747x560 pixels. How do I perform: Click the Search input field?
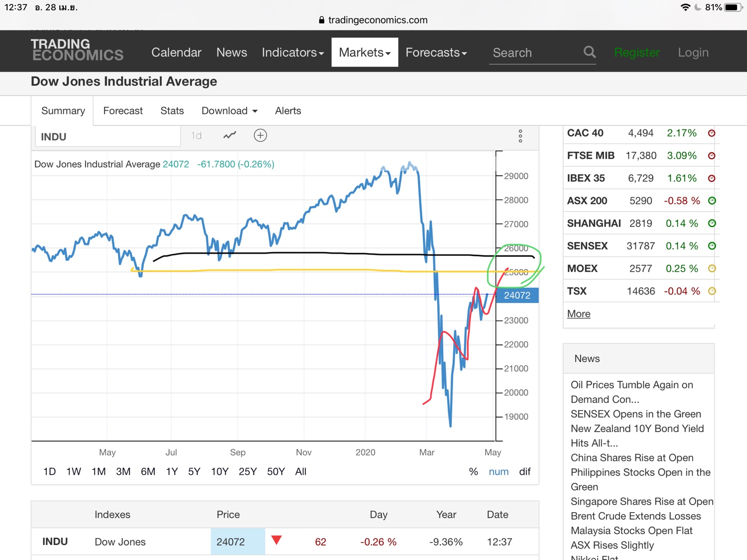click(x=533, y=53)
